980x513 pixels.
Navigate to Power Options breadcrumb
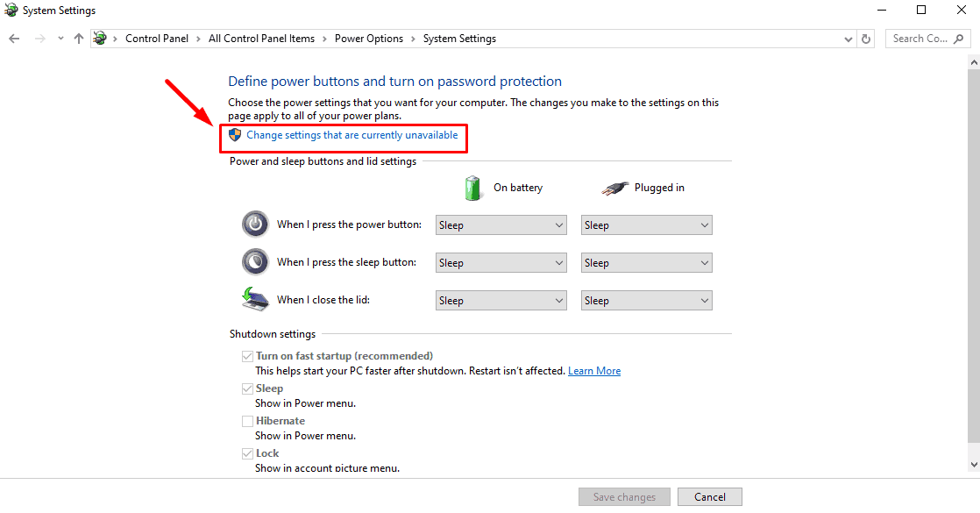369,39
